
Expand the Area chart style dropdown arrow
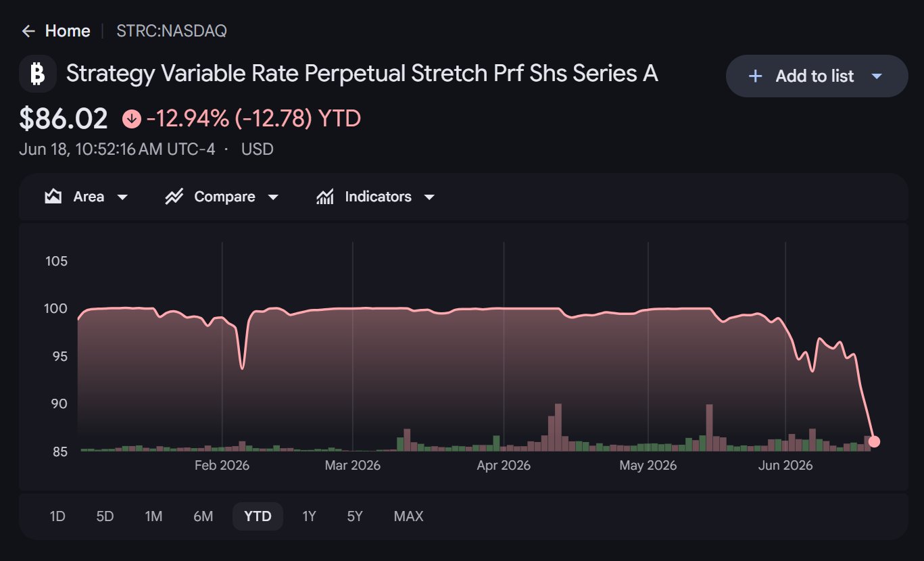122,197
